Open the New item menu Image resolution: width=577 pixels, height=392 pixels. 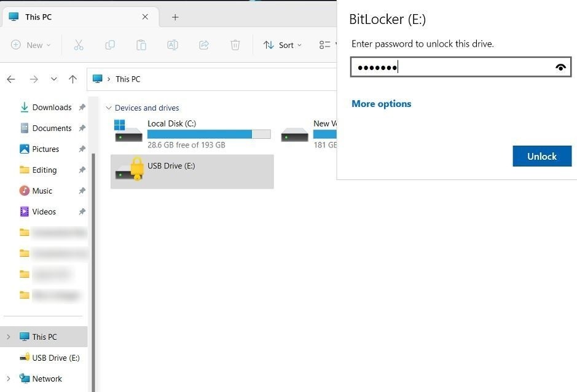[x=31, y=44]
